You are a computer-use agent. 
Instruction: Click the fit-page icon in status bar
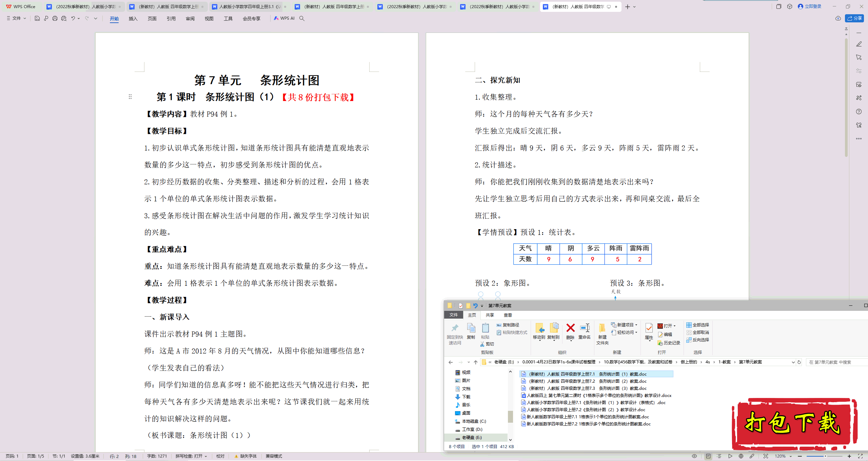point(766,456)
